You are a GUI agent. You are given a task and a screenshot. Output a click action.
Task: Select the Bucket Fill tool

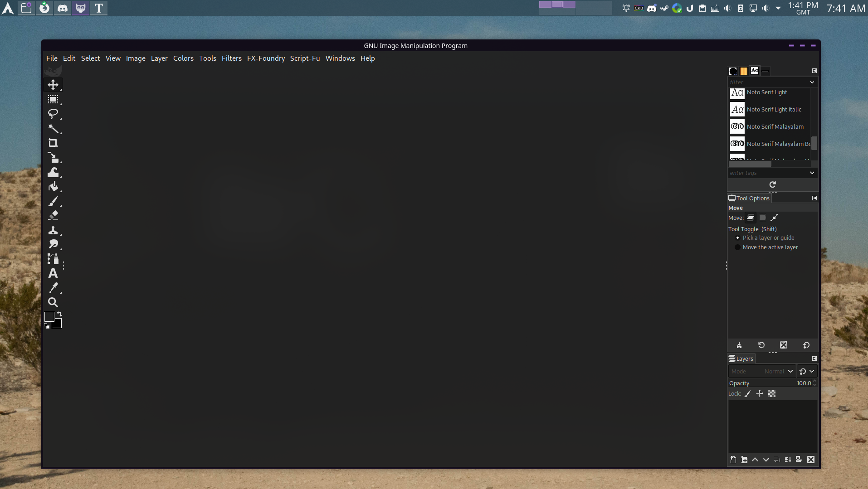click(53, 186)
